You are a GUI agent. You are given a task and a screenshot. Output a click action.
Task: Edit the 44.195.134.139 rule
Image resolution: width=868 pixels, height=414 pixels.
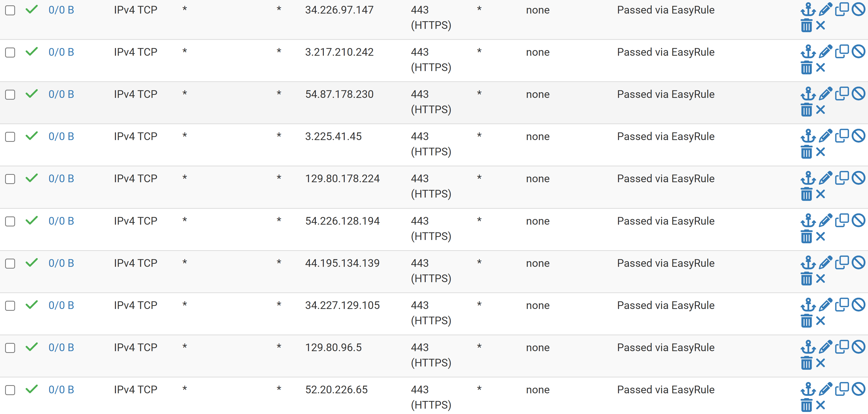pyautogui.click(x=825, y=263)
